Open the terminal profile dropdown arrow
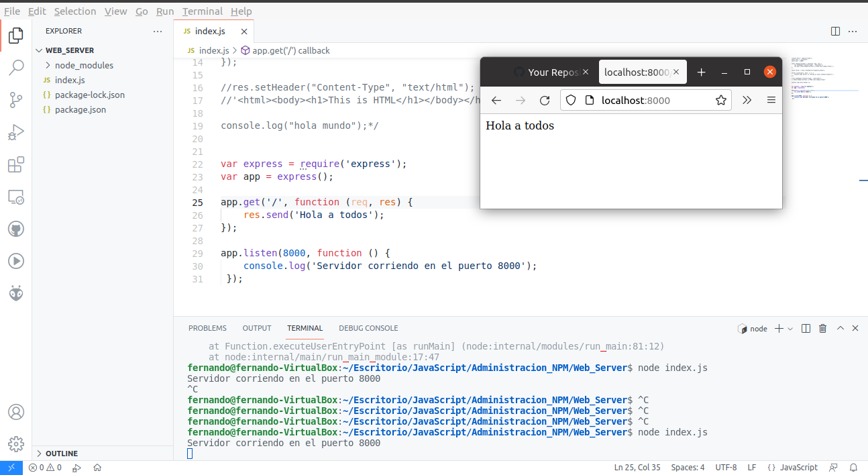Image resolution: width=868 pixels, height=475 pixels. (789, 328)
